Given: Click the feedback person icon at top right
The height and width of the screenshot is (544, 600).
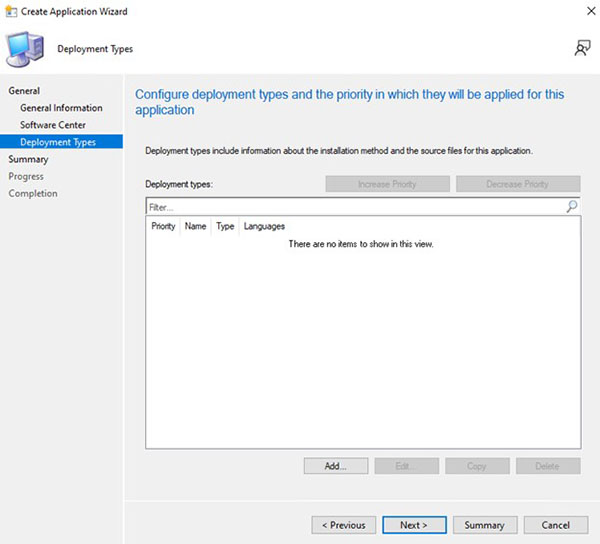Looking at the screenshot, I should point(581,48).
